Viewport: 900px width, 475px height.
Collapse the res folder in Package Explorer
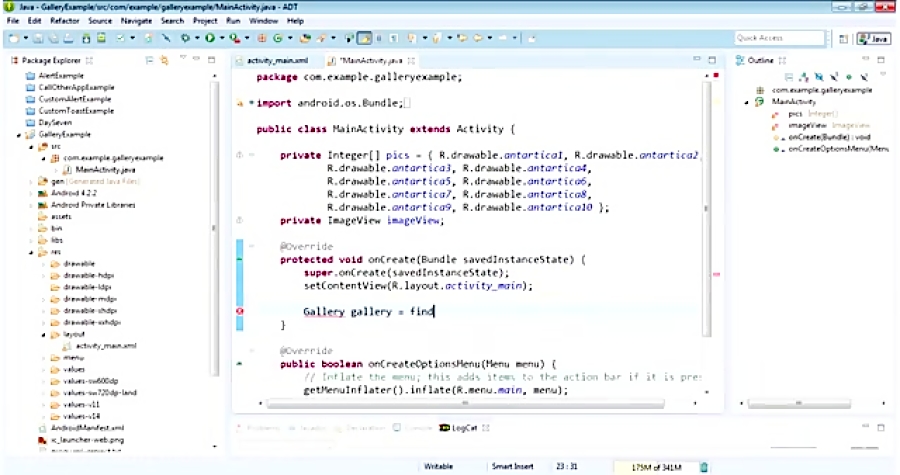coord(31,252)
